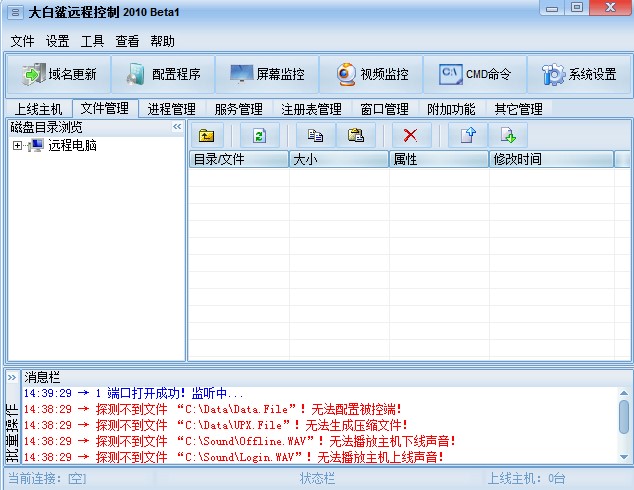The height and width of the screenshot is (490, 634).
Task: Click the upload file icon
Action: coord(468,135)
